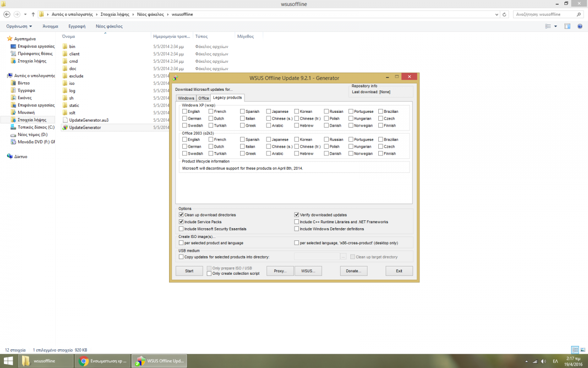The width and height of the screenshot is (588, 368).
Task: Refresh the wsusoffline folder view
Action: (505, 14)
